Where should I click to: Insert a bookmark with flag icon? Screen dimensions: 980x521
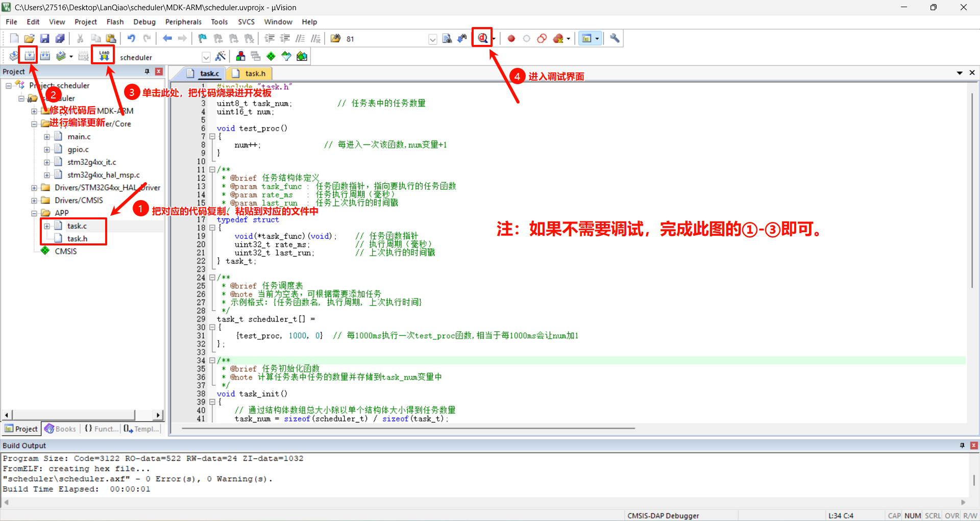click(203, 38)
